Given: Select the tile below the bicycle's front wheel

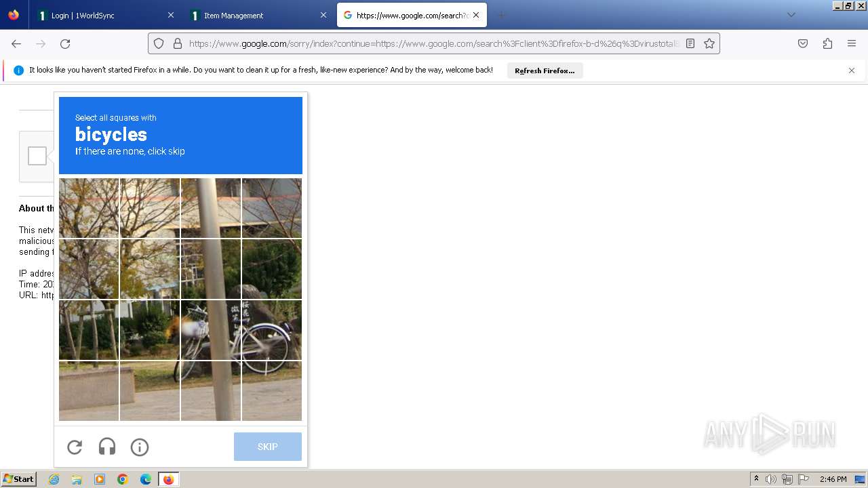Looking at the screenshot, I should click(x=211, y=391).
